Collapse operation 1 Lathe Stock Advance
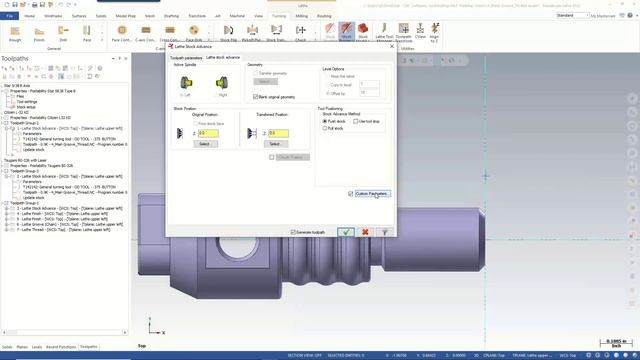Image resolution: width=640 pixels, height=360 pixels. click(x=7, y=128)
